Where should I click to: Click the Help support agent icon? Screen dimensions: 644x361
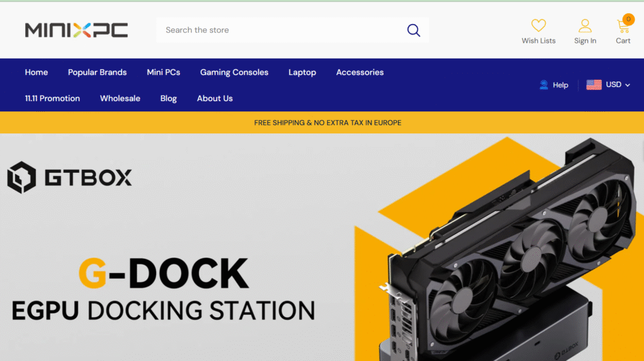tap(544, 85)
